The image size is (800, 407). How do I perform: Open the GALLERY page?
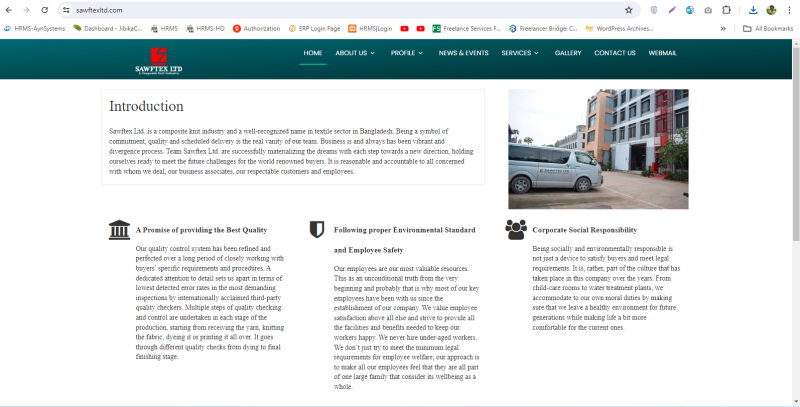pyautogui.click(x=568, y=53)
